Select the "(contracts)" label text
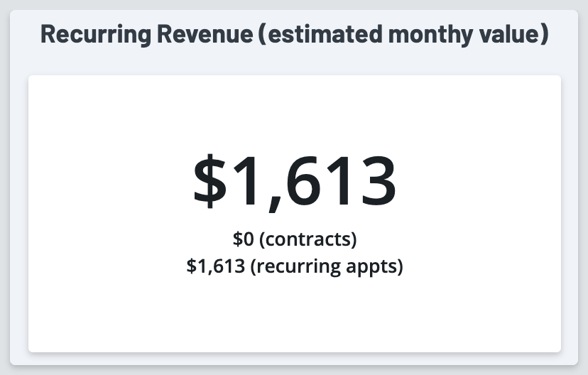 click(x=307, y=239)
